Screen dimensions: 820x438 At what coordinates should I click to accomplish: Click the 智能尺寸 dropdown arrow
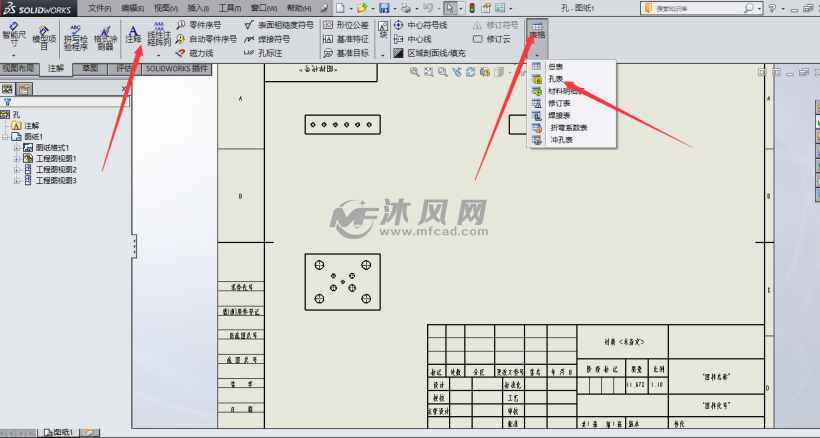14,54
